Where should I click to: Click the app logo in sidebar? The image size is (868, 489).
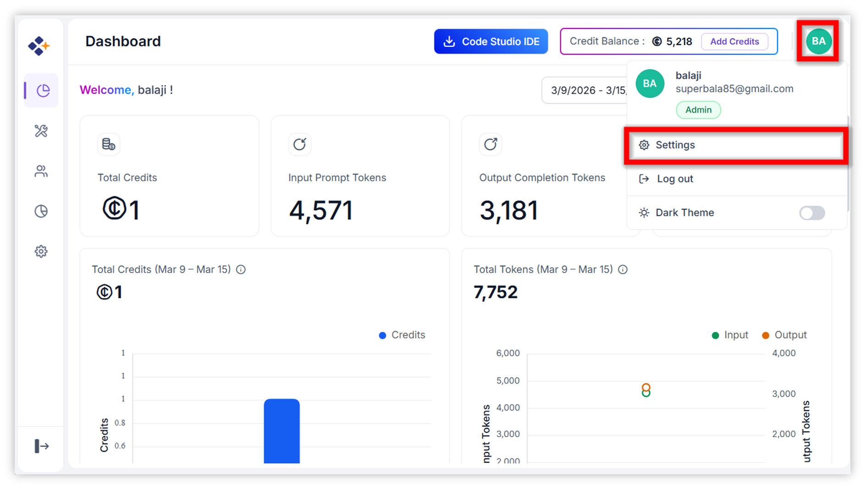tap(39, 45)
